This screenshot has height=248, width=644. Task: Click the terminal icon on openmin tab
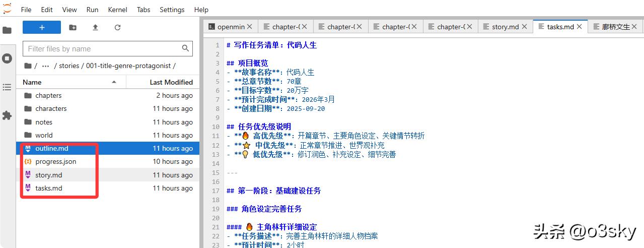point(212,27)
